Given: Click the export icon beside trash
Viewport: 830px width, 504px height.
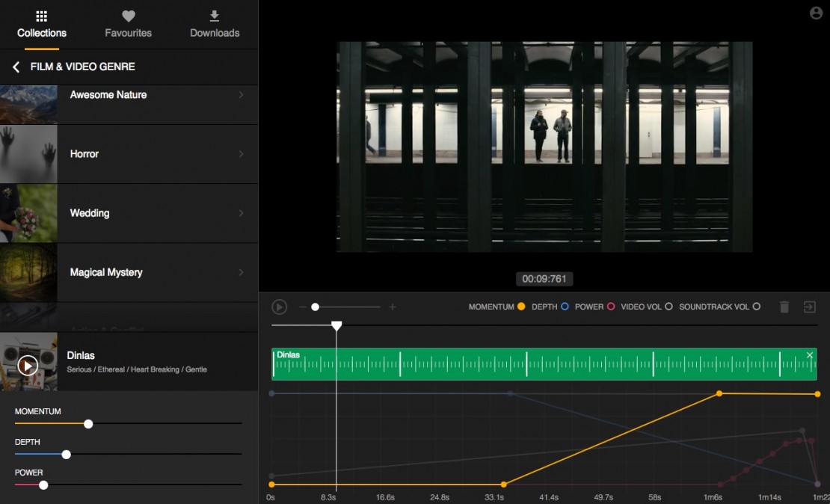Looking at the screenshot, I should click(809, 307).
